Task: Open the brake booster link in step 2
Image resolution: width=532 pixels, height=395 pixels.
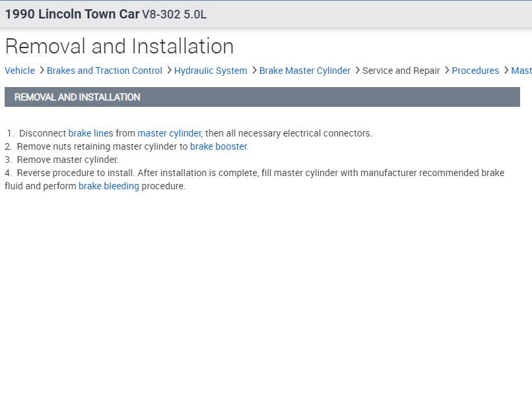Action: tap(218, 146)
